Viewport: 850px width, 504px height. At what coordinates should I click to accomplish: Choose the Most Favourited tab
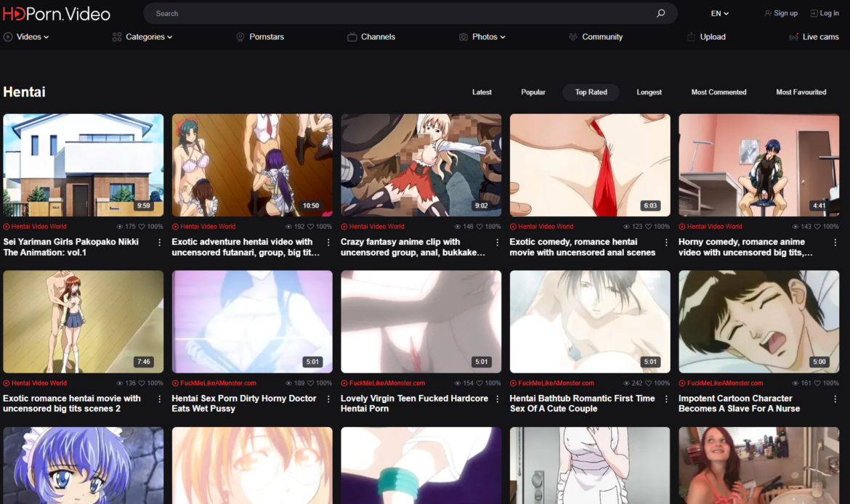801,92
